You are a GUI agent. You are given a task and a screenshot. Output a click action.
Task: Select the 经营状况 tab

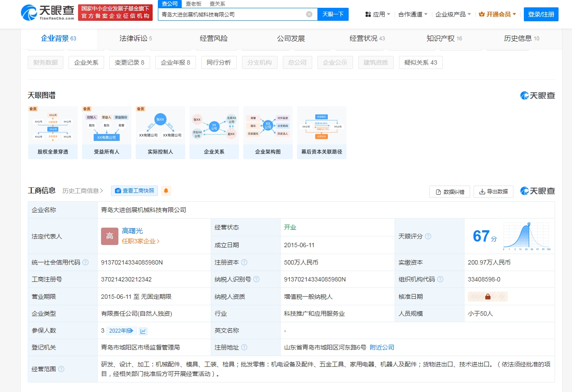click(367, 39)
